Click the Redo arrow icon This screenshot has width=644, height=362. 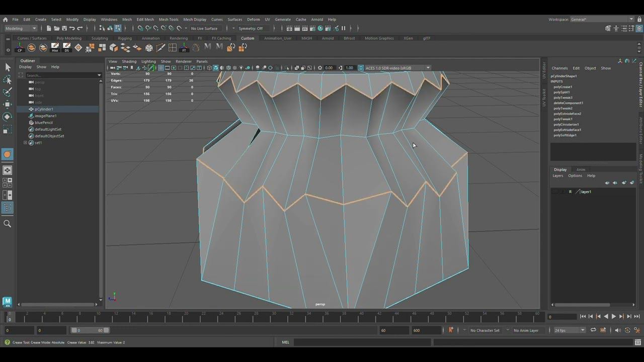pos(79,28)
